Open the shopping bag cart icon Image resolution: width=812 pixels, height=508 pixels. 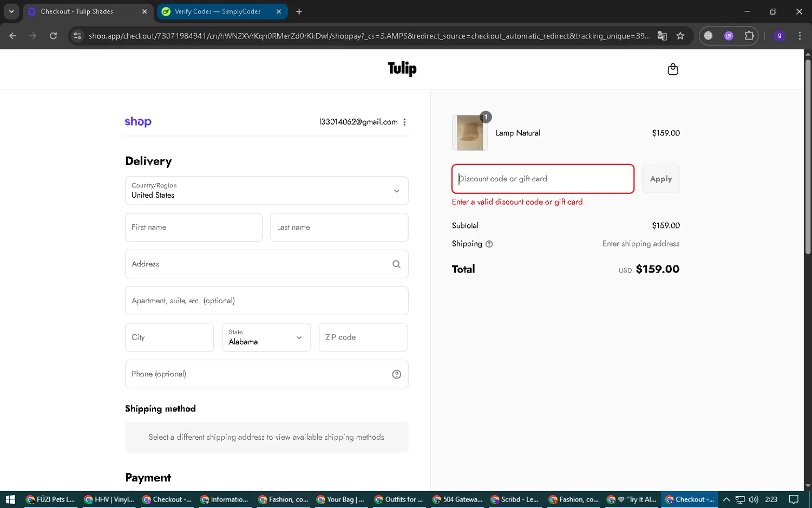673,69
